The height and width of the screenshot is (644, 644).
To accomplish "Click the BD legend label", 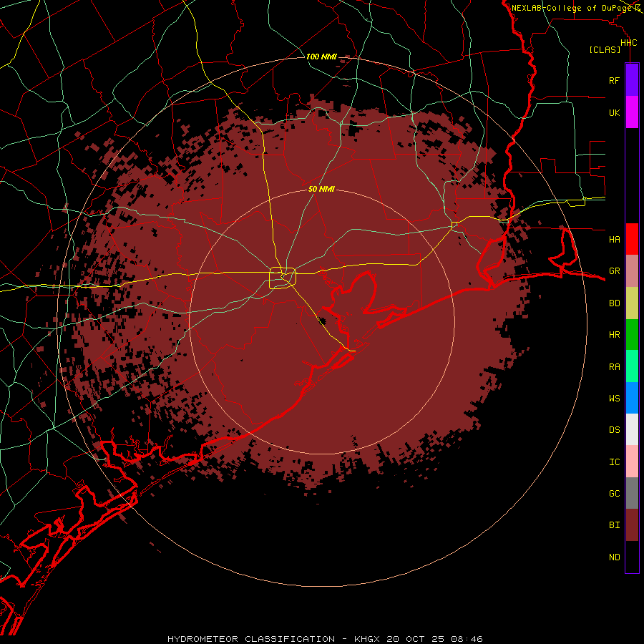I will pos(614,303).
